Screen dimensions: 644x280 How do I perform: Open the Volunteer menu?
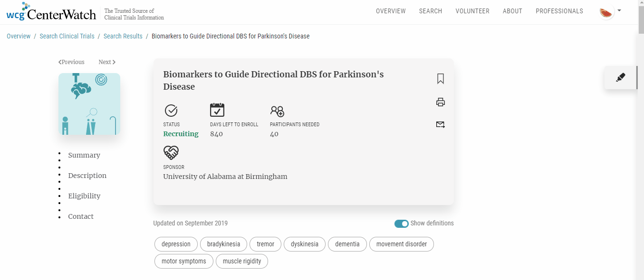472,11
